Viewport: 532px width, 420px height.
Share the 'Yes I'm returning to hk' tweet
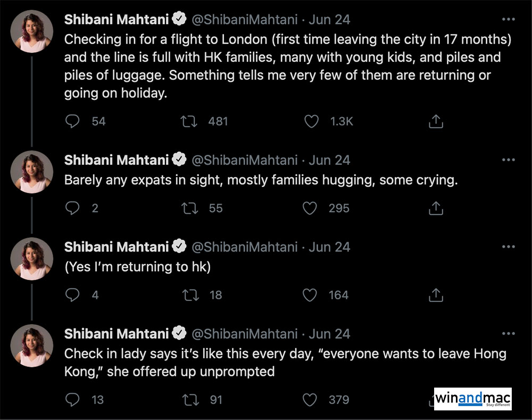[x=436, y=295]
